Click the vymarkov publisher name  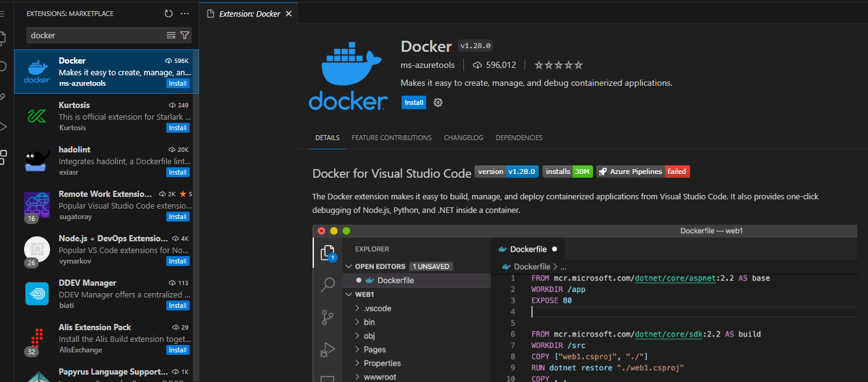click(74, 261)
